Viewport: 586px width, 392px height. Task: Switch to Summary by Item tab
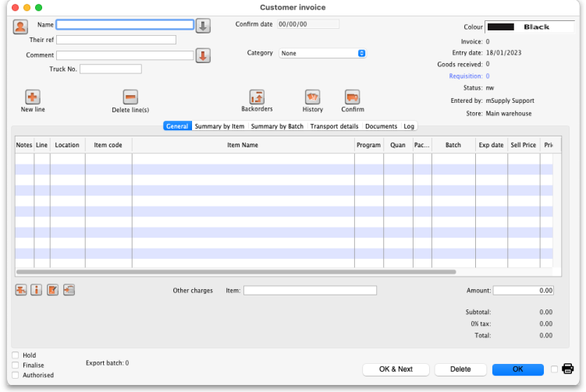[219, 126]
